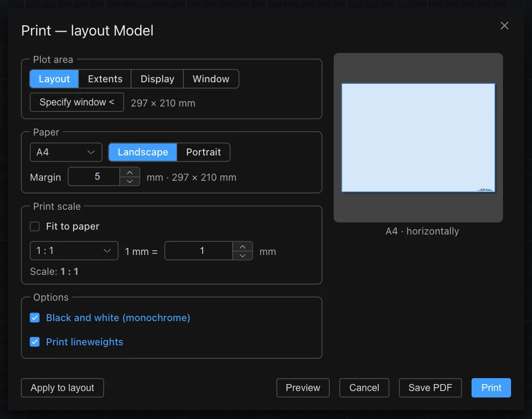
Task: Enable the Fit to paper checkbox
Action: coord(34,226)
